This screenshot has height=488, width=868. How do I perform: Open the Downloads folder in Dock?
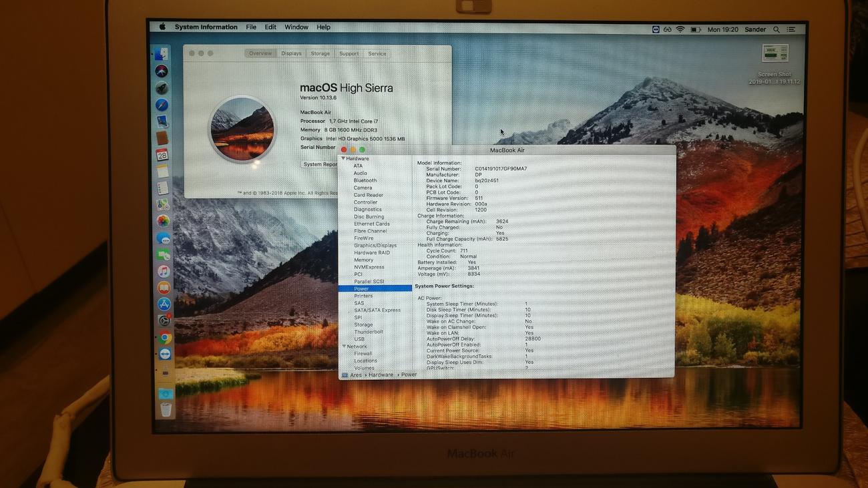[x=166, y=394]
